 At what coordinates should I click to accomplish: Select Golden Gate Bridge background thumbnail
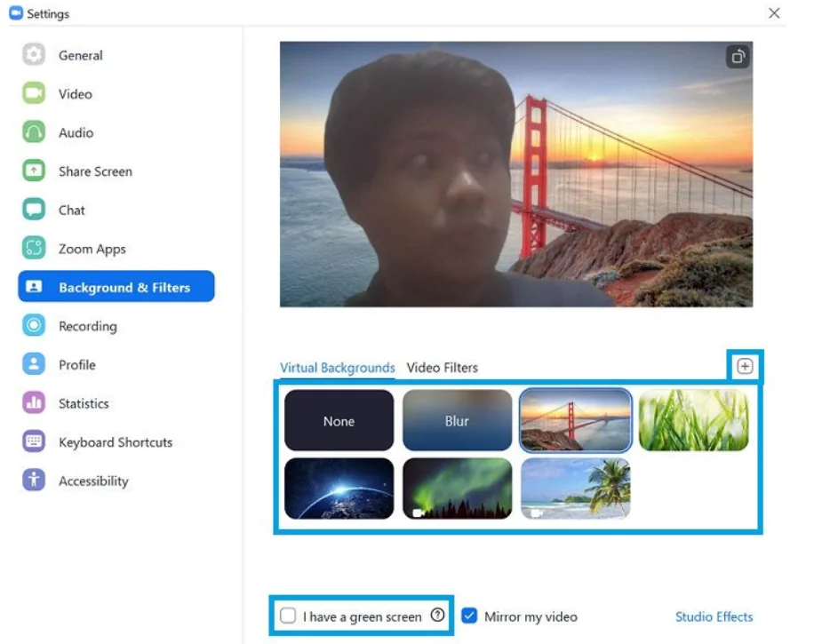(x=575, y=420)
